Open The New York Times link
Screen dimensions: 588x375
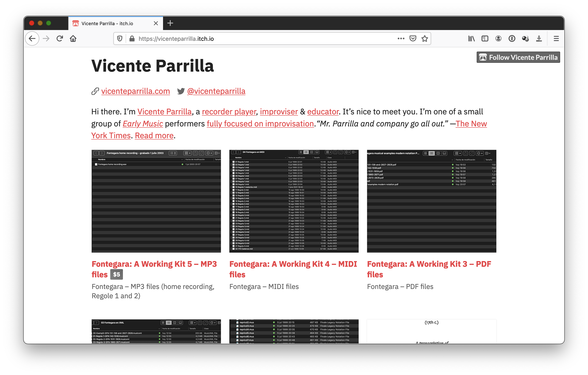coord(471,124)
